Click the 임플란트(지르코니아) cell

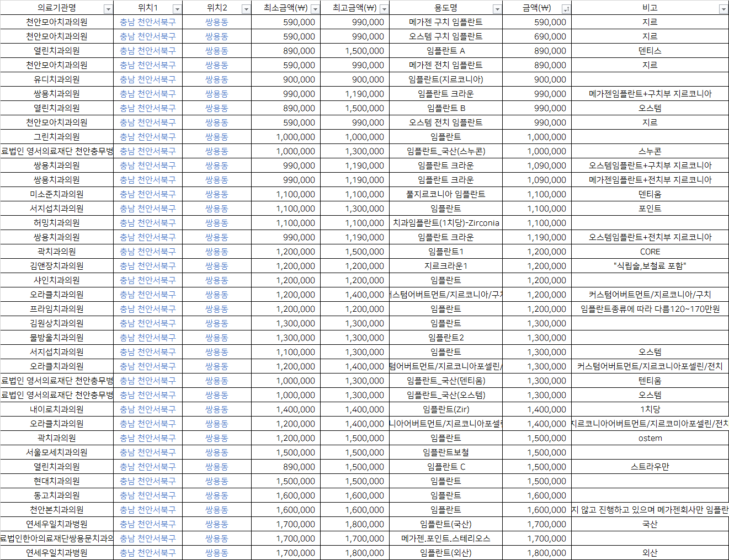(446, 79)
